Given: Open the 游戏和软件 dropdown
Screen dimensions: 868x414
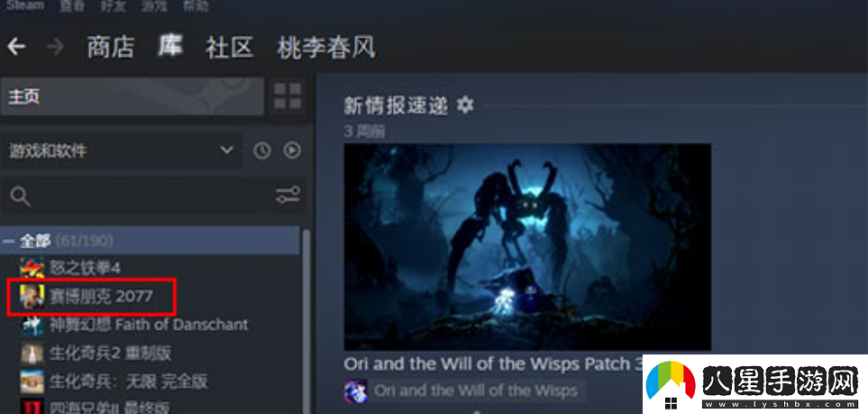Looking at the screenshot, I should click(x=122, y=151).
